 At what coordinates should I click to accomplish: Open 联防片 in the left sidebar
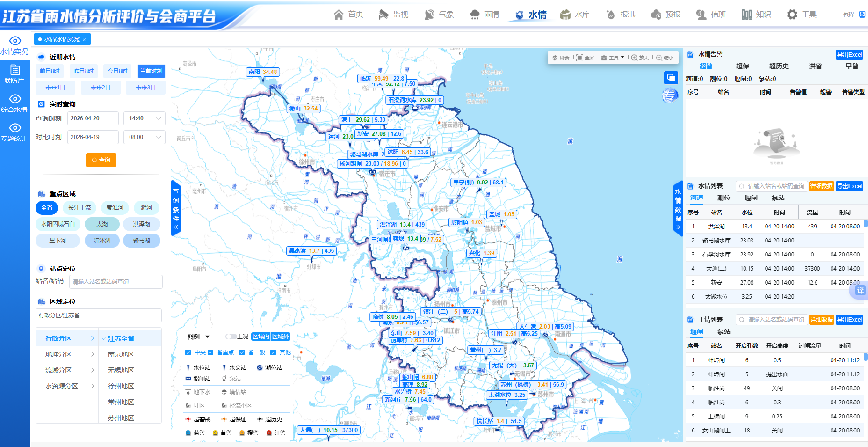coord(14,74)
